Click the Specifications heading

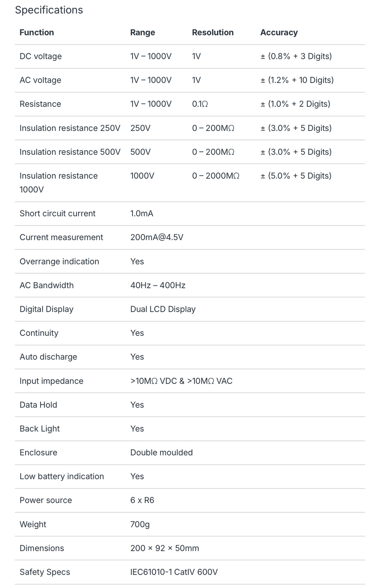49,10
